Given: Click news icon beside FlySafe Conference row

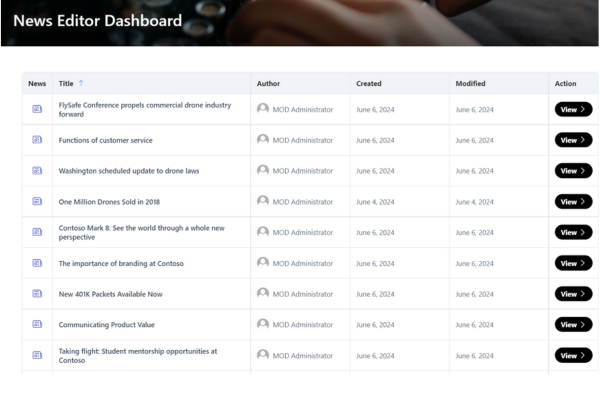Looking at the screenshot, I should coord(37,109).
